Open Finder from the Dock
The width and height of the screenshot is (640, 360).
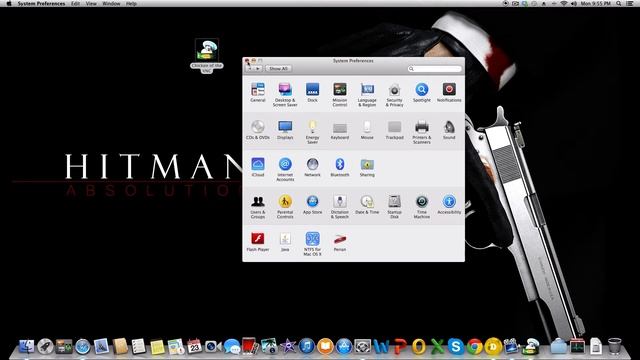click(x=27, y=347)
